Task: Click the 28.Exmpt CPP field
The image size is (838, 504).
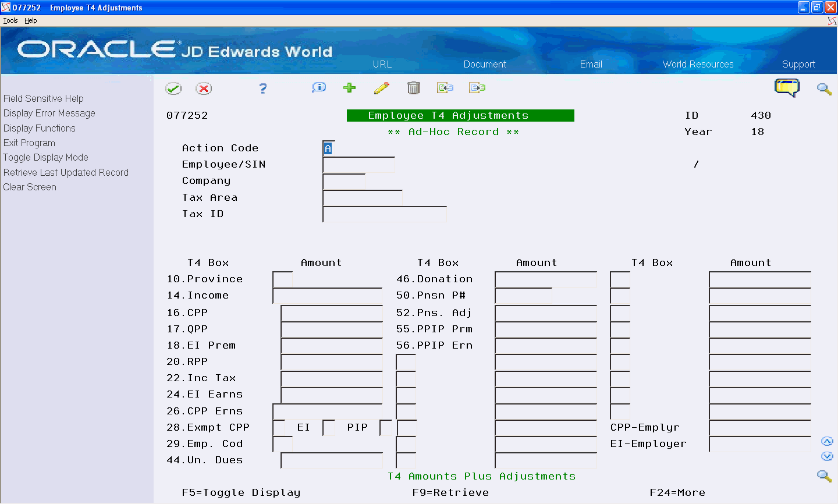Action: [279, 428]
